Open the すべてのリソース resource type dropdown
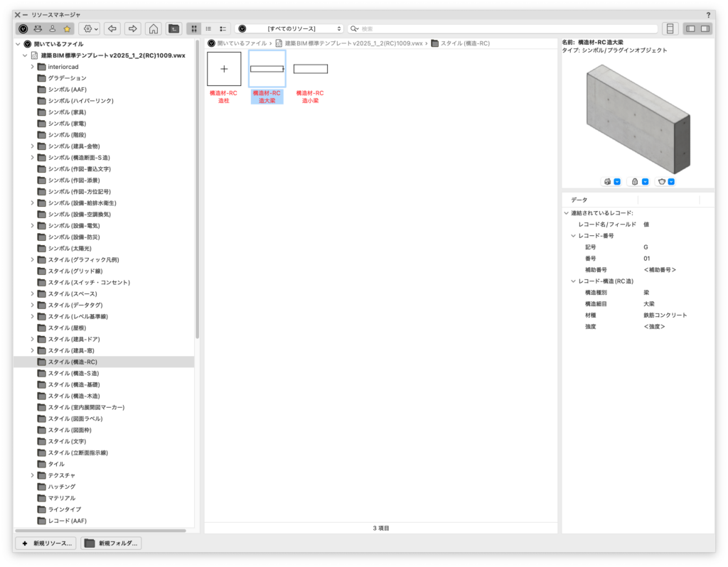728x567 pixels. click(x=290, y=28)
